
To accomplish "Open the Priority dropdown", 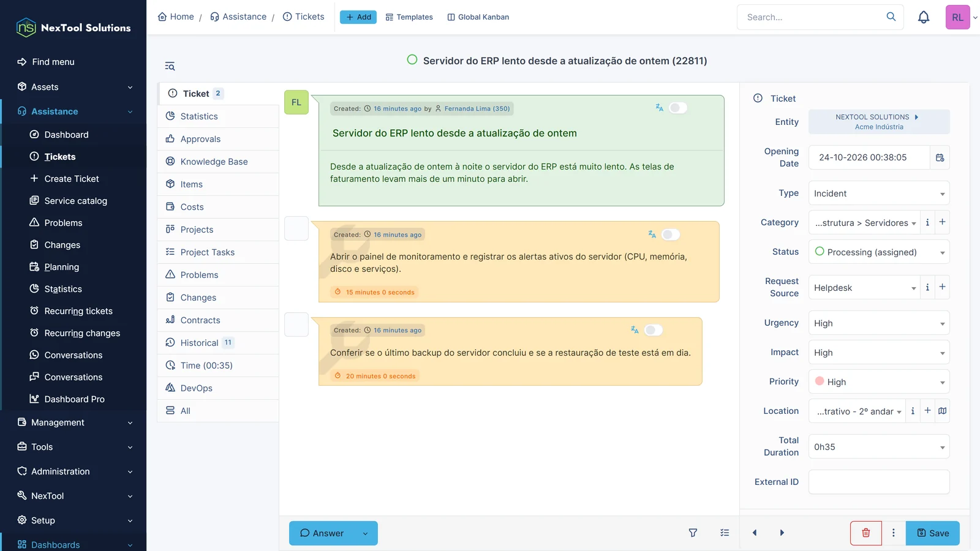I will click(879, 382).
